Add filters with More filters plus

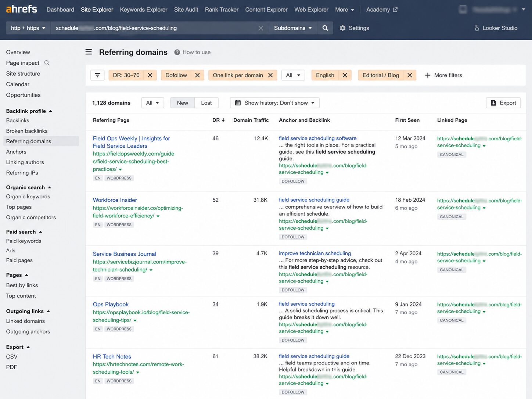coord(443,75)
